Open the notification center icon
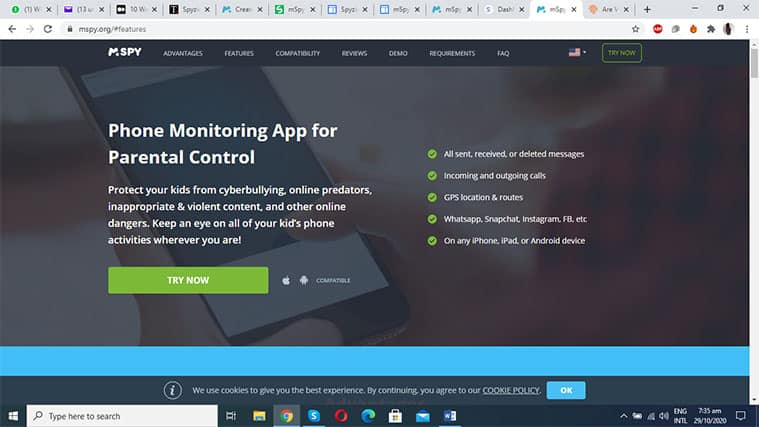The width and height of the screenshot is (759, 427). coord(741,416)
